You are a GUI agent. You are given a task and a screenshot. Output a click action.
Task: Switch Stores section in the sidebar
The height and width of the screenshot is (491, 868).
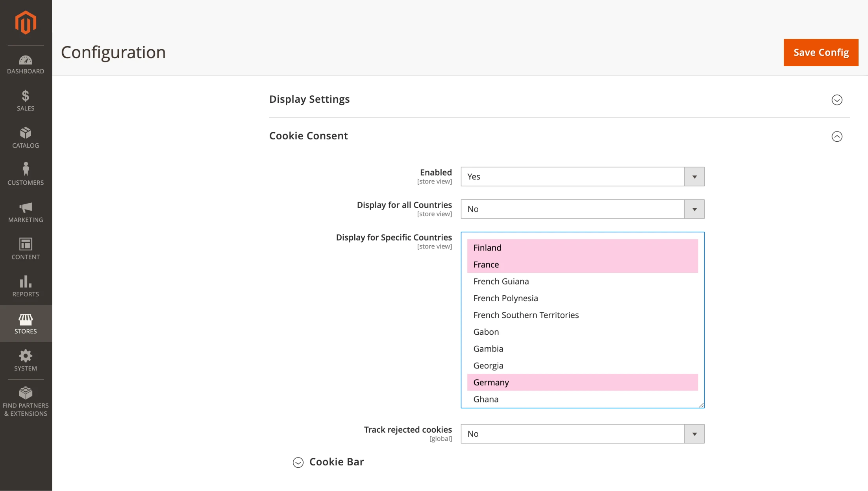25,323
